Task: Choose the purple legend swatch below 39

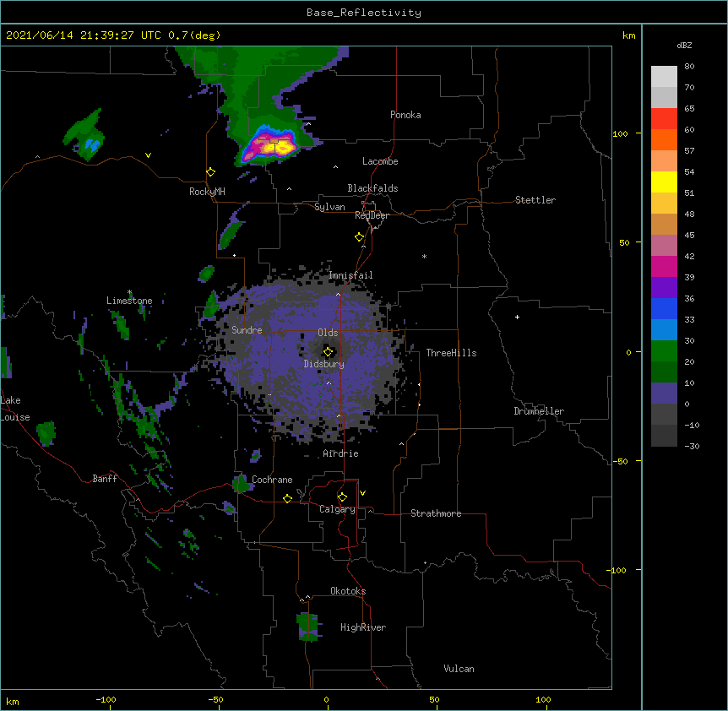Action: (x=664, y=288)
